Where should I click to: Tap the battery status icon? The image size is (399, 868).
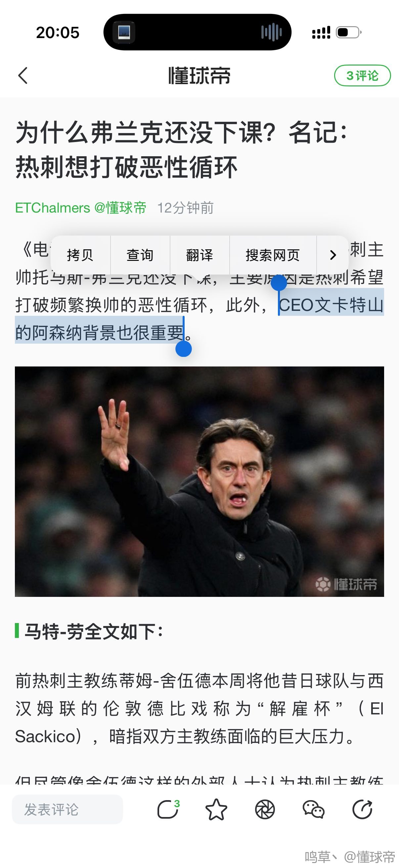click(349, 32)
